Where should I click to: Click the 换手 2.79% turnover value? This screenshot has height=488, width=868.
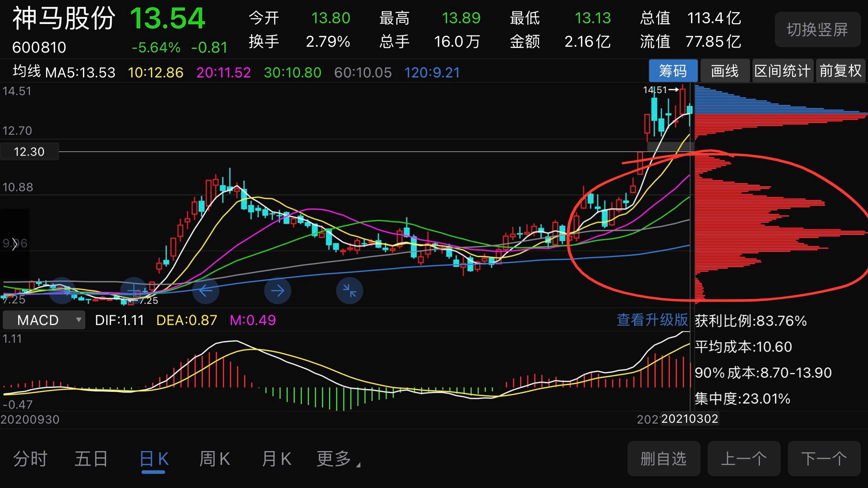(299, 41)
